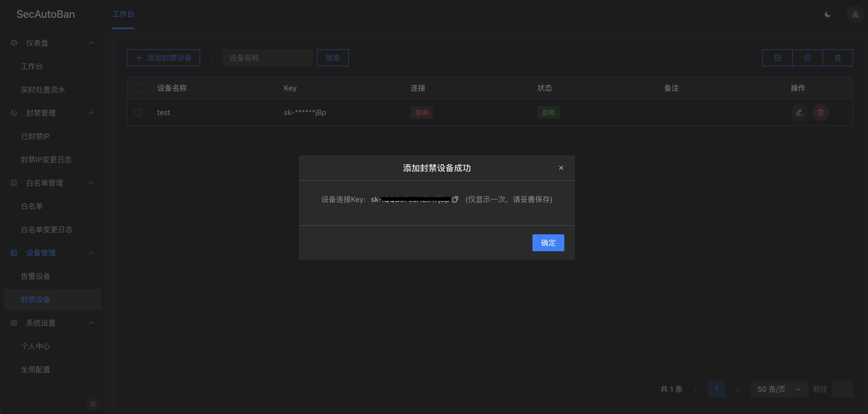Edit the test device row

pos(799,112)
